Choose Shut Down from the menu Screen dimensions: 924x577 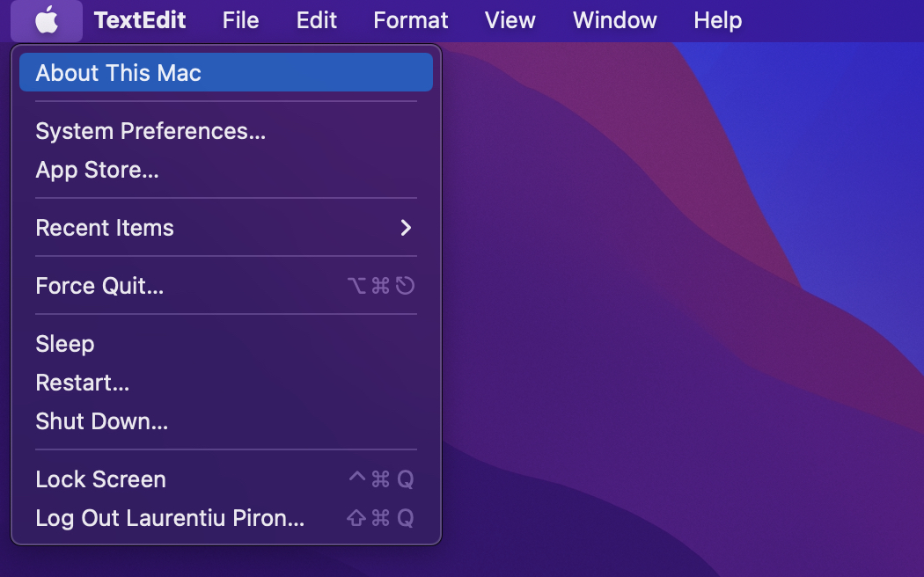(101, 421)
